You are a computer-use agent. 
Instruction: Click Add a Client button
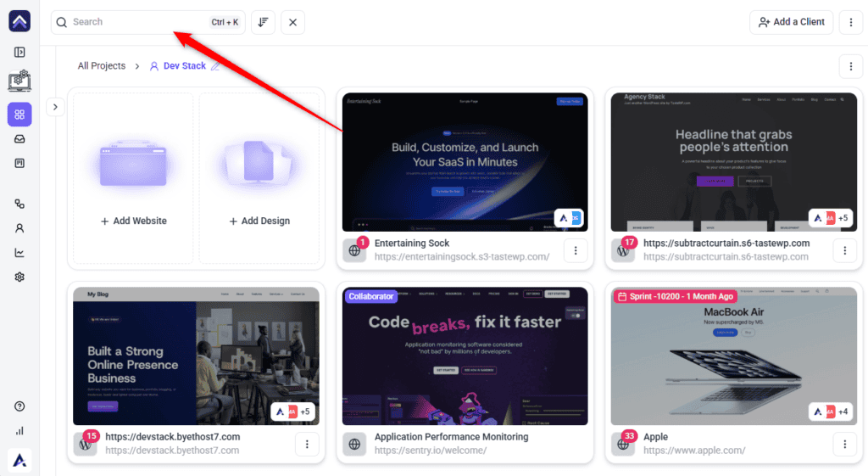(x=791, y=22)
